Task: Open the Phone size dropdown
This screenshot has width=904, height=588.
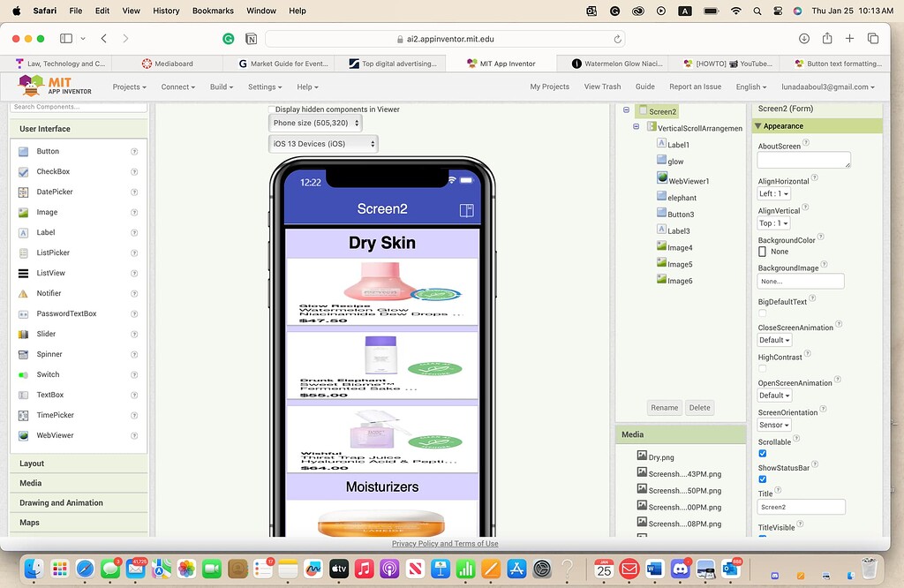Action: click(x=315, y=124)
